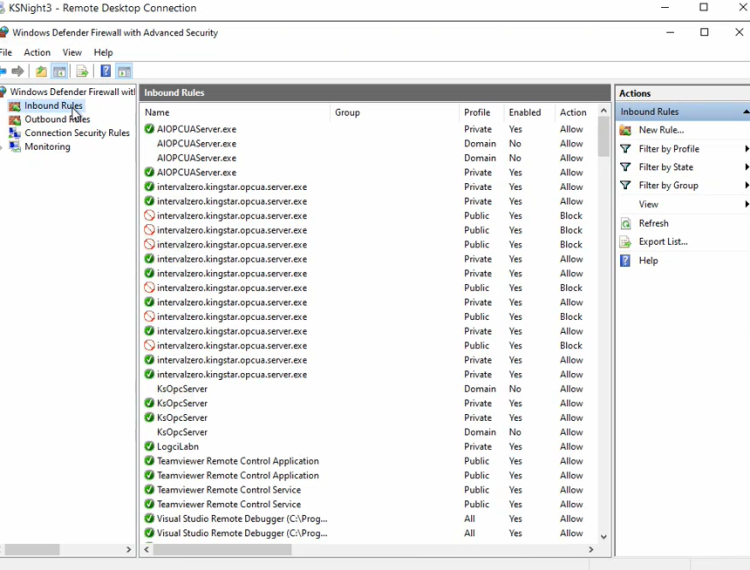The height and width of the screenshot is (570, 750).
Task: Click New Rule... action
Action: 662,130
